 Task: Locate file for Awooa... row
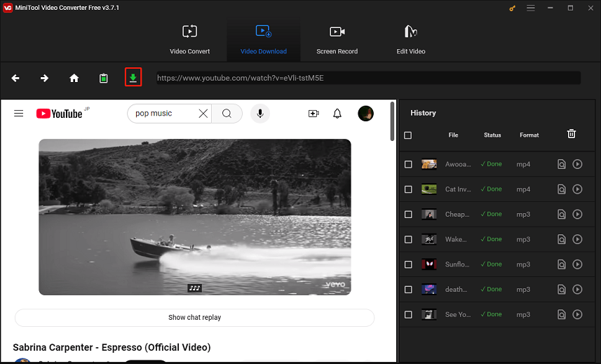click(562, 164)
